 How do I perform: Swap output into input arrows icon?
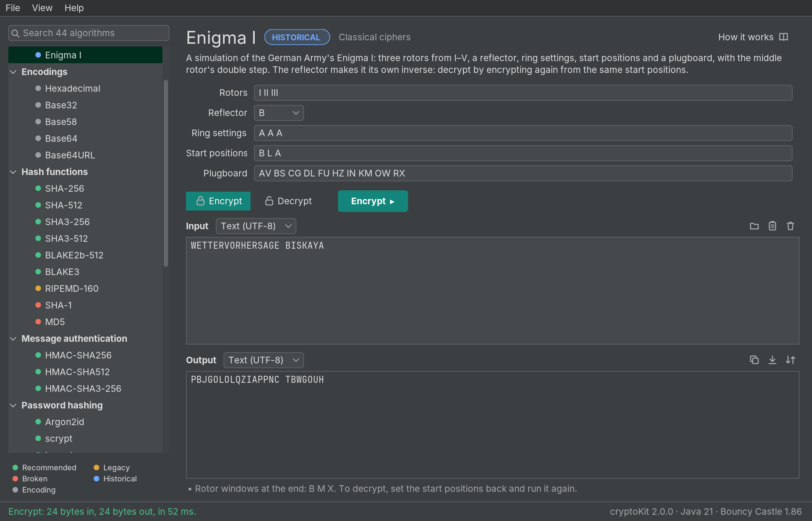tap(790, 360)
